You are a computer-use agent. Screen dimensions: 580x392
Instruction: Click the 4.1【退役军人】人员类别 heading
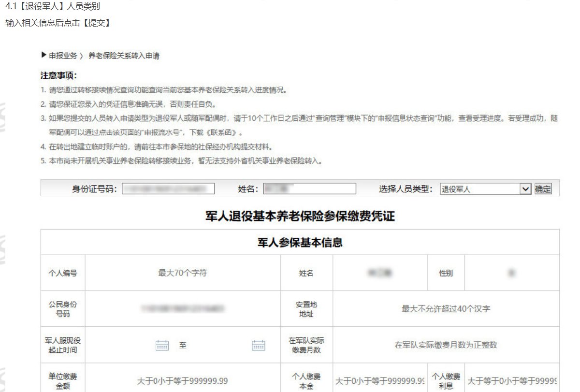[x=52, y=7]
